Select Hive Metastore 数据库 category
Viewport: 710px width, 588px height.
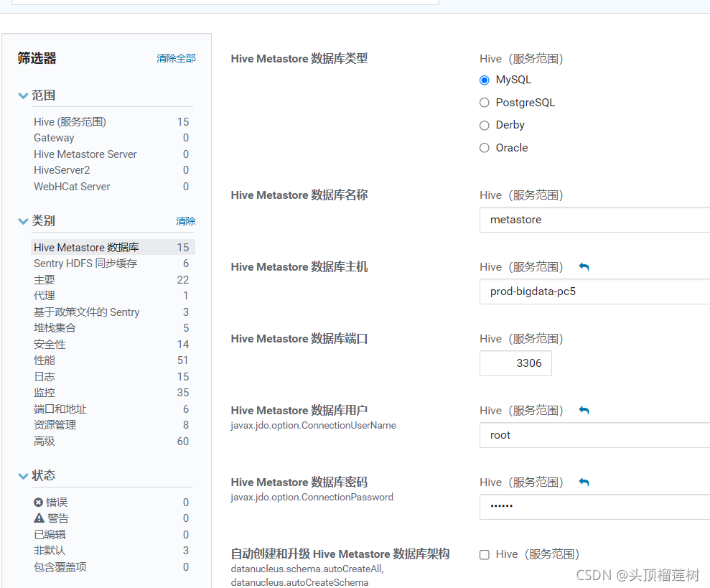(x=113, y=248)
